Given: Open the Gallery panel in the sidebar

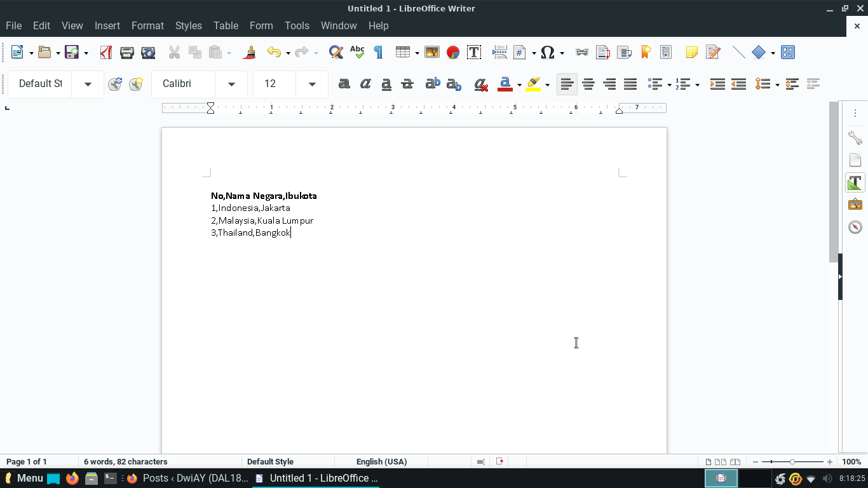Looking at the screenshot, I should pyautogui.click(x=855, y=205).
